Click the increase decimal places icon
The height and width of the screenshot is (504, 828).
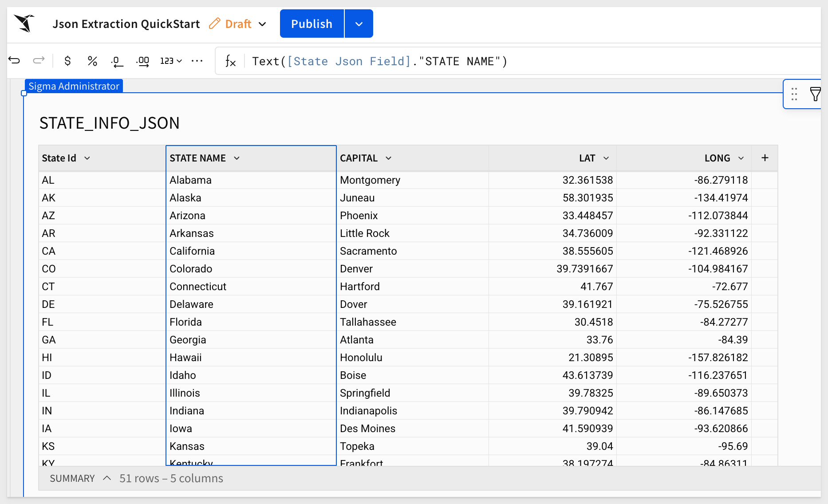coord(142,61)
